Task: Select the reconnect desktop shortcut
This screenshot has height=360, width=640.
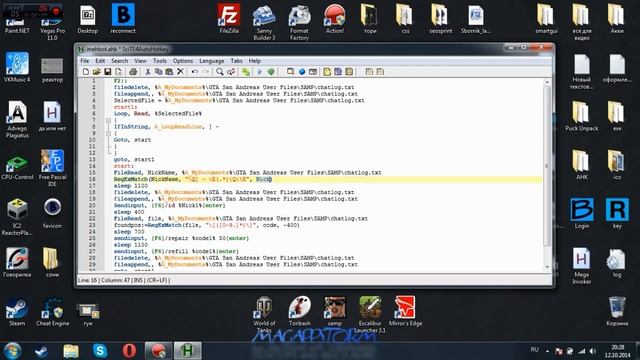Action: point(123,18)
